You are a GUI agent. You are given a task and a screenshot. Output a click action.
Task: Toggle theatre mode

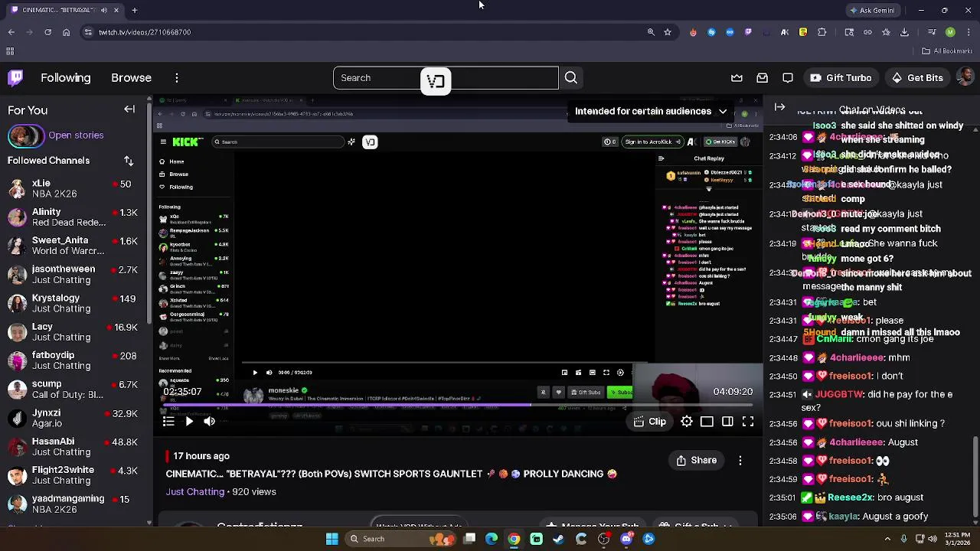[x=707, y=422]
